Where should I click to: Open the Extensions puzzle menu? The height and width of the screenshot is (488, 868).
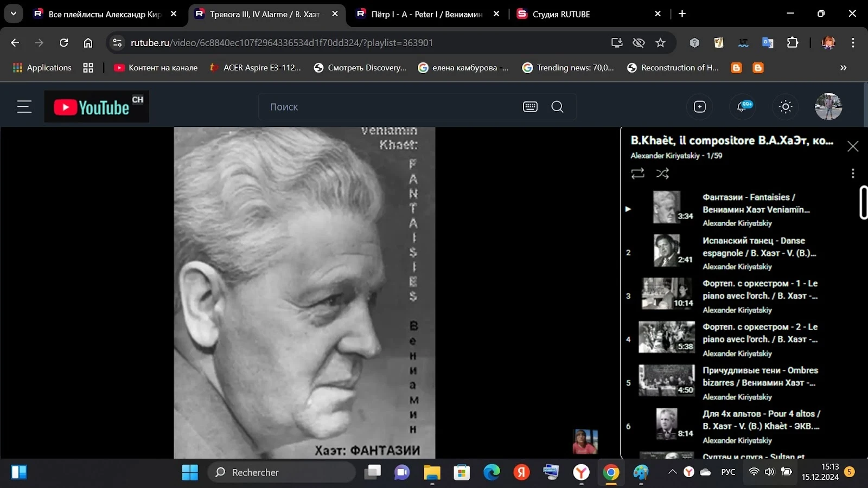pyautogui.click(x=793, y=43)
